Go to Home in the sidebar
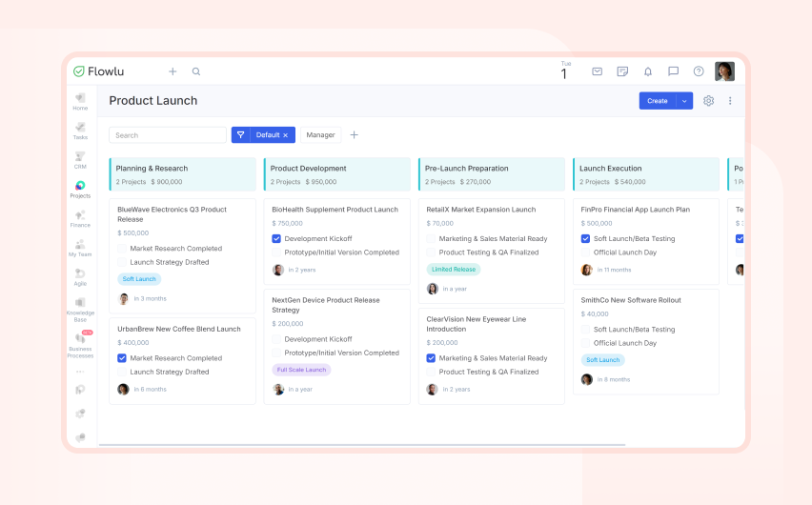 [80, 102]
